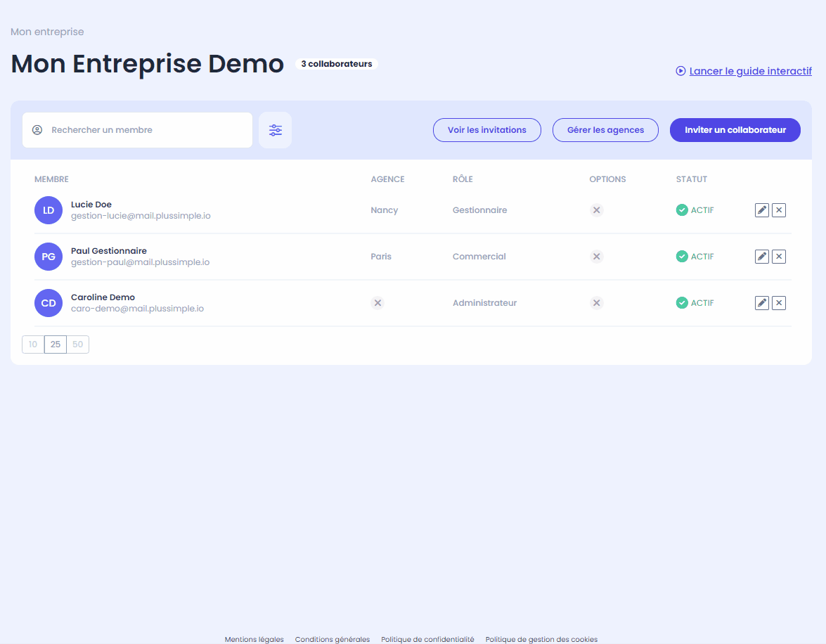Click the user icon in search field
Screen dimensions: 826x644
click(37, 130)
